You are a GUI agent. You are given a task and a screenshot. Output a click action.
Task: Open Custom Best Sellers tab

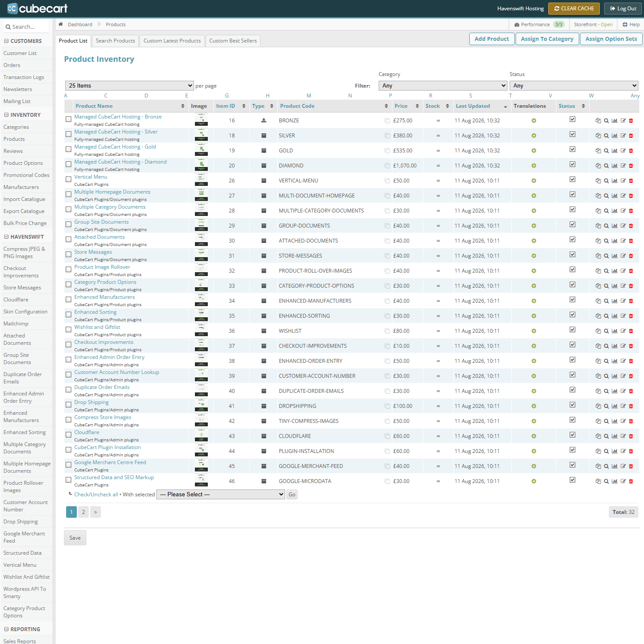[x=233, y=41]
